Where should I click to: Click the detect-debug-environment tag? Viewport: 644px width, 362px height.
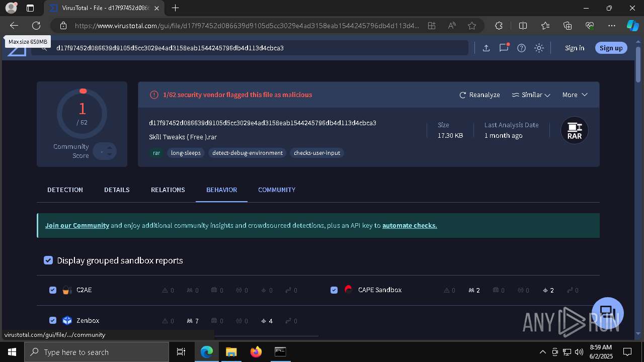(x=248, y=153)
